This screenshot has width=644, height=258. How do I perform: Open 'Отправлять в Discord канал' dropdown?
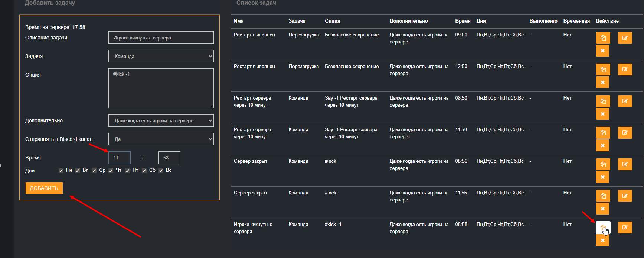pos(161,139)
